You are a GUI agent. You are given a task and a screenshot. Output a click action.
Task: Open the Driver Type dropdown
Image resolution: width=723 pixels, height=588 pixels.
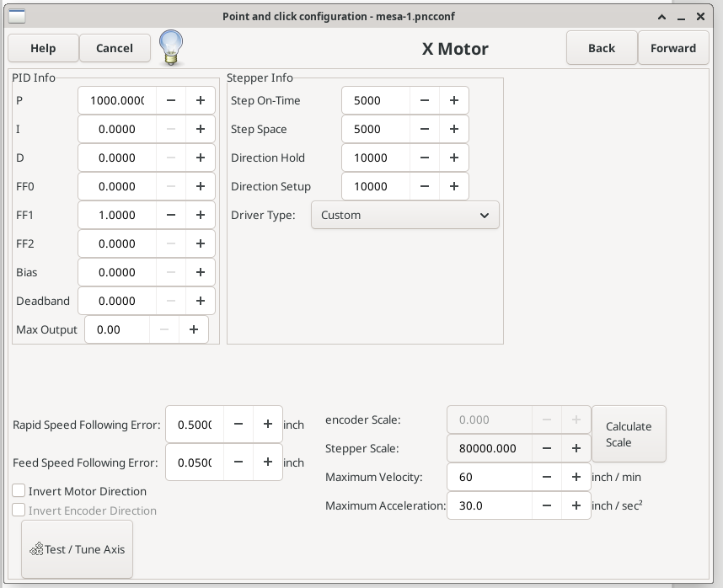tap(404, 215)
